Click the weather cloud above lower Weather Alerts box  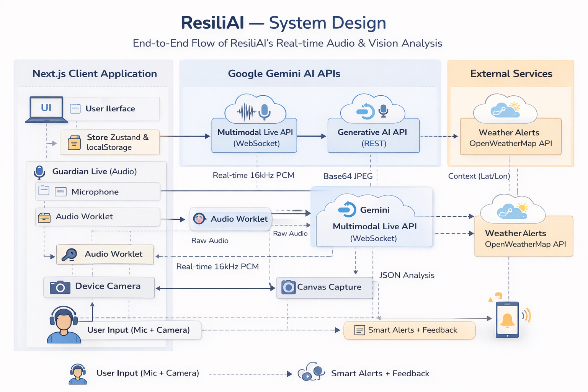pos(513,209)
